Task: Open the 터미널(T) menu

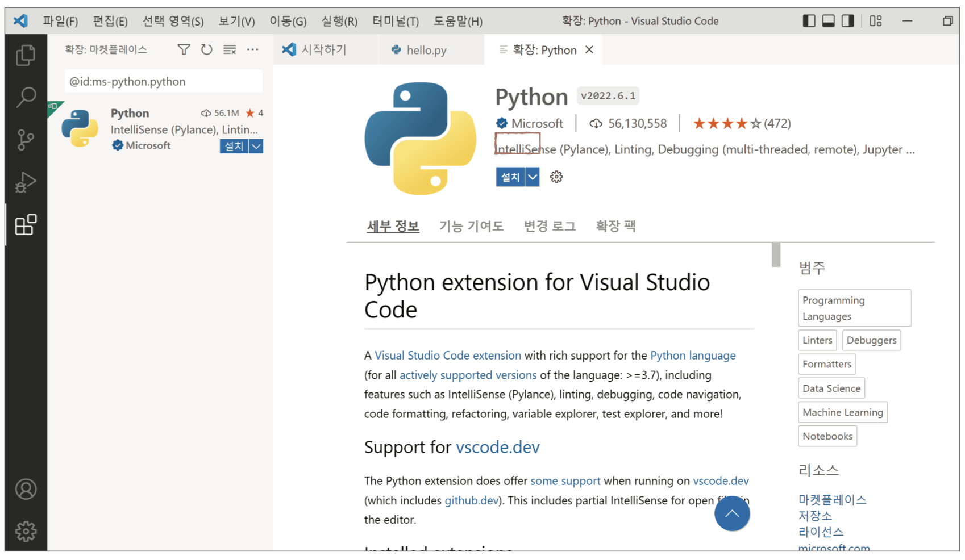Action: 396,22
